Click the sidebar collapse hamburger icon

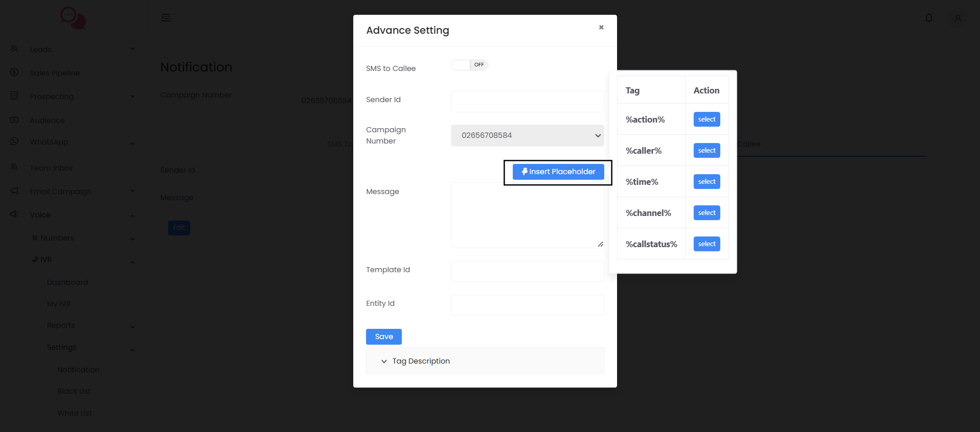166,18
